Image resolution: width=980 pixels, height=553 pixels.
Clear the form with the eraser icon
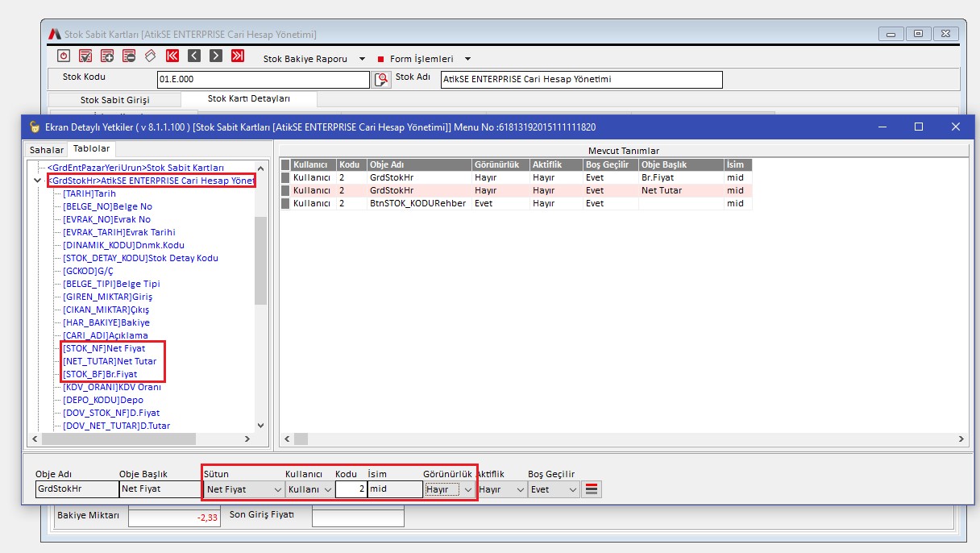(150, 56)
